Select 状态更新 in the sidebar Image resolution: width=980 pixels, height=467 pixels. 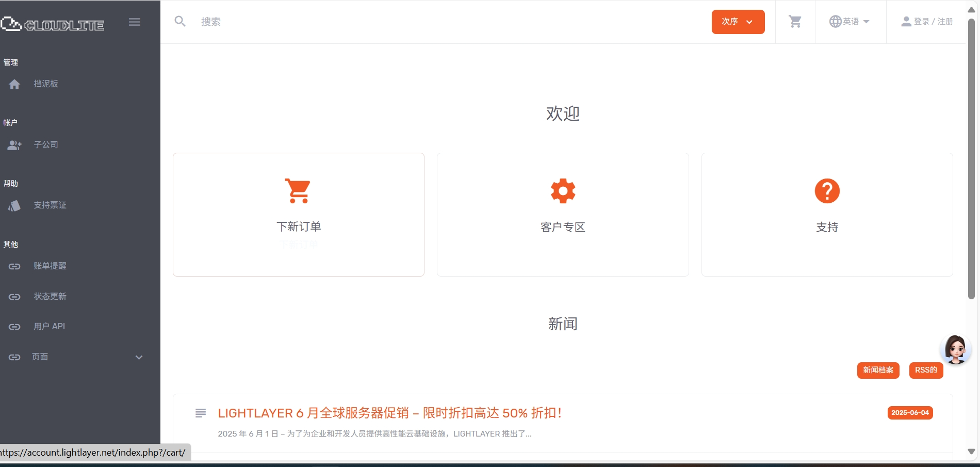click(50, 297)
